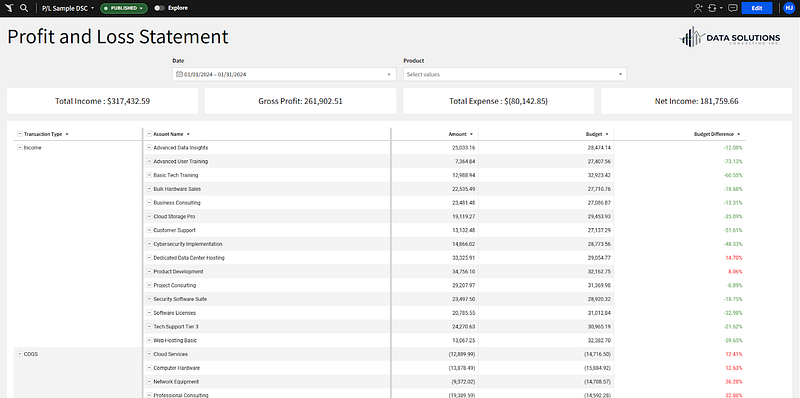Open the P/L Sample DSC title menu
Image resolution: width=800 pixels, height=398 pixels.
[x=68, y=8]
